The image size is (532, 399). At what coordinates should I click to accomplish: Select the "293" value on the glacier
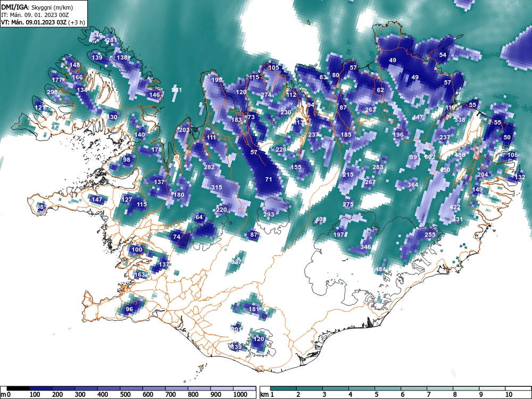pyautogui.click(x=268, y=214)
